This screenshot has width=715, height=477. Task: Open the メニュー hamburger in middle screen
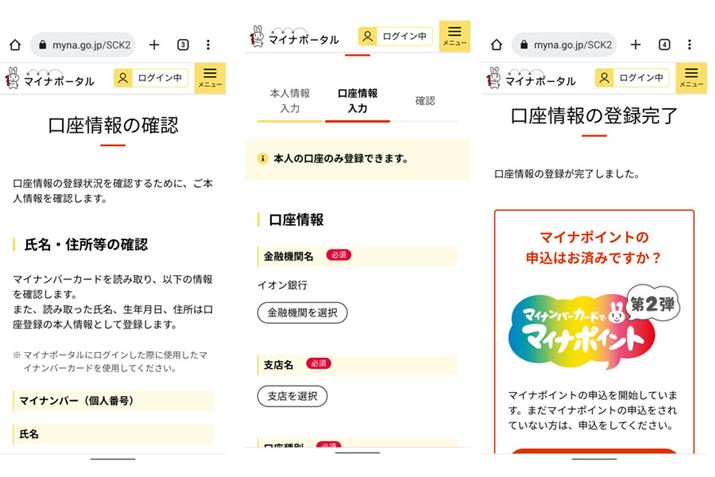tap(454, 36)
